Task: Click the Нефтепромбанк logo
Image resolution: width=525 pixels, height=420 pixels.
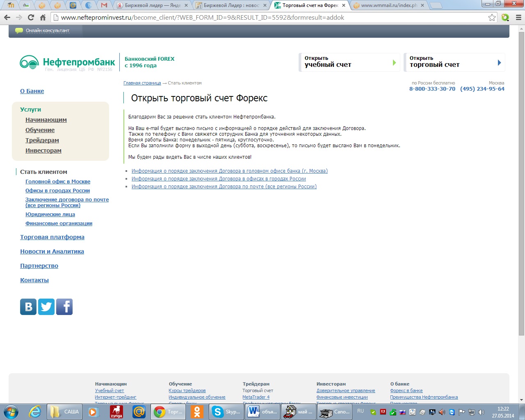Action: (68, 63)
